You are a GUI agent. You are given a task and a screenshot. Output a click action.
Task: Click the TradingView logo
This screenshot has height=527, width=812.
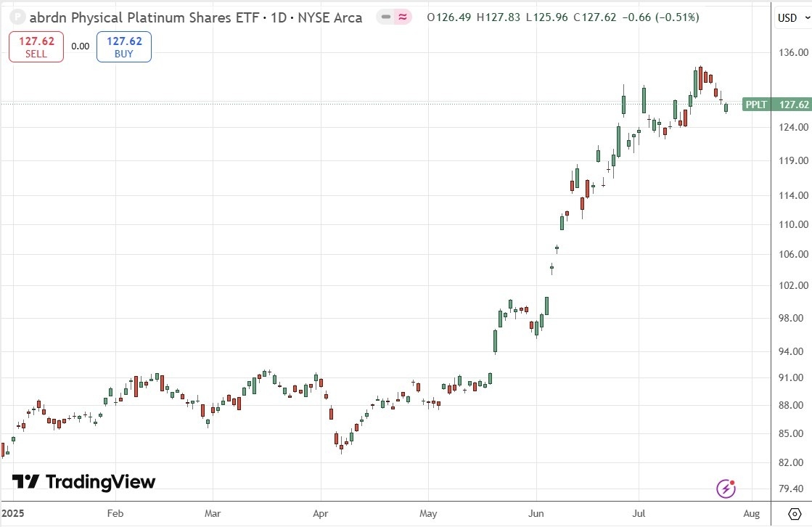click(83, 481)
